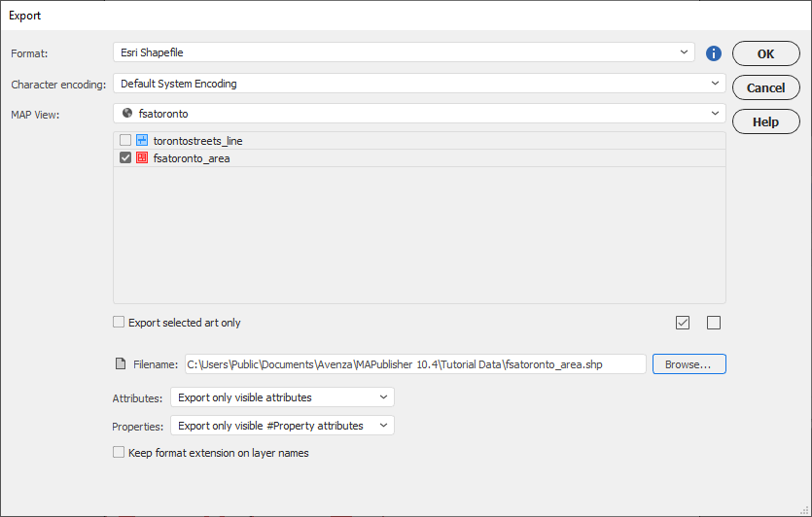812x517 pixels.
Task: Click the globe icon in MAP View field
Action: (126, 113)
